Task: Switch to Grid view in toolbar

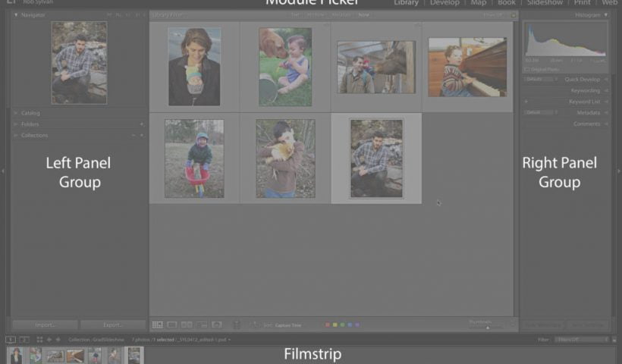Action: click(158, 325)
